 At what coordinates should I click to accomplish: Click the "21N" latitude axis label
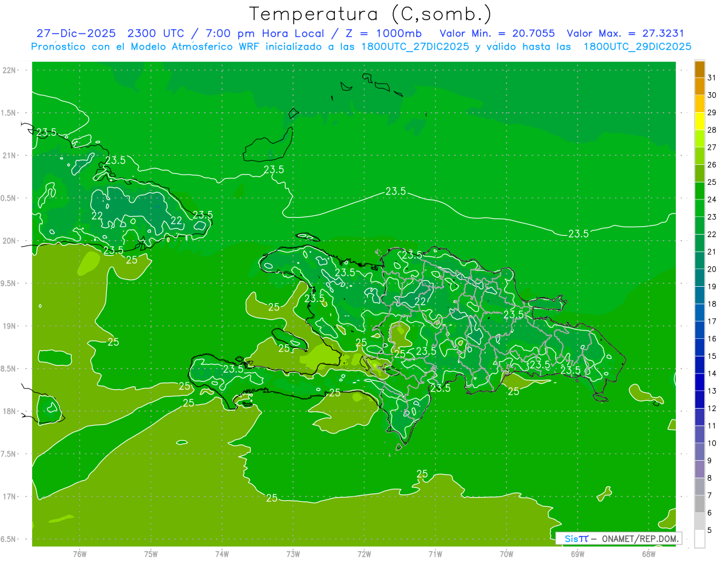(x=9, y=155)
